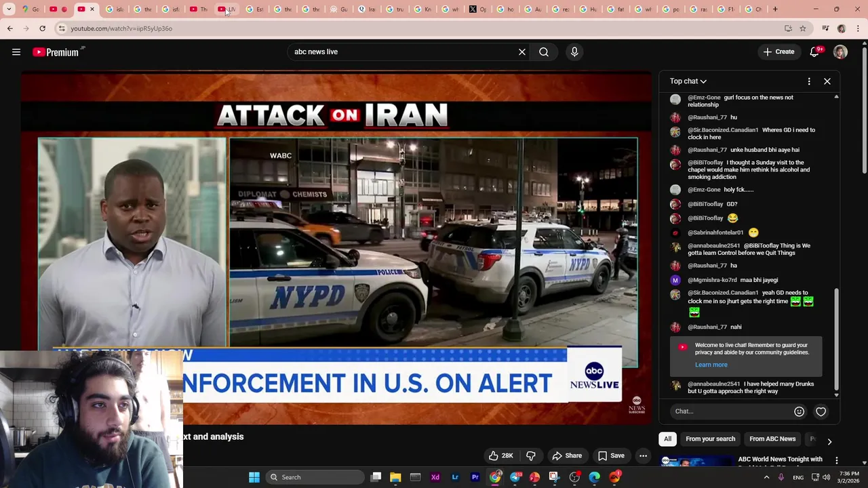Image resolution: width=868 pixels, height=488 pixels.
Task: Switch to the X (Twitter) tab
Action: [478, 9]
